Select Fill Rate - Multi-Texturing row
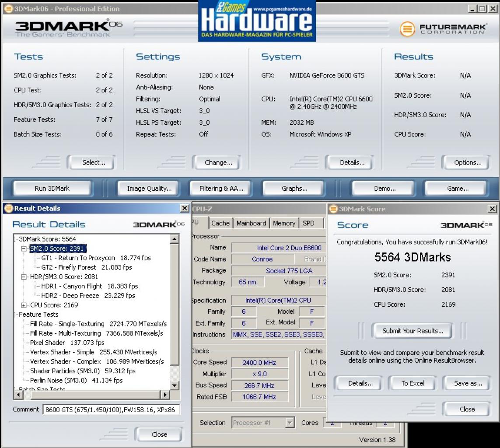This screenshot has height=448, width=500. (97, 333)
